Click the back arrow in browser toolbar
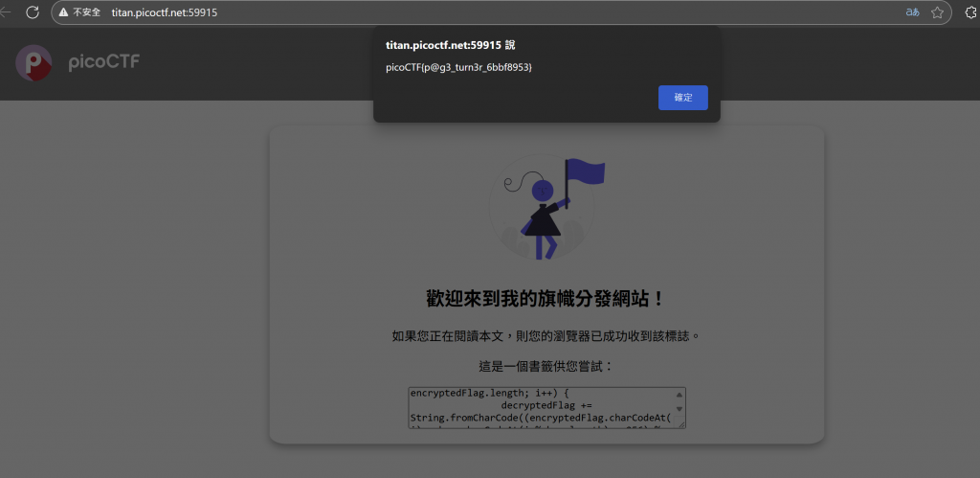The height and width of the screenshot is (478, 980). [x=5, y=11]
